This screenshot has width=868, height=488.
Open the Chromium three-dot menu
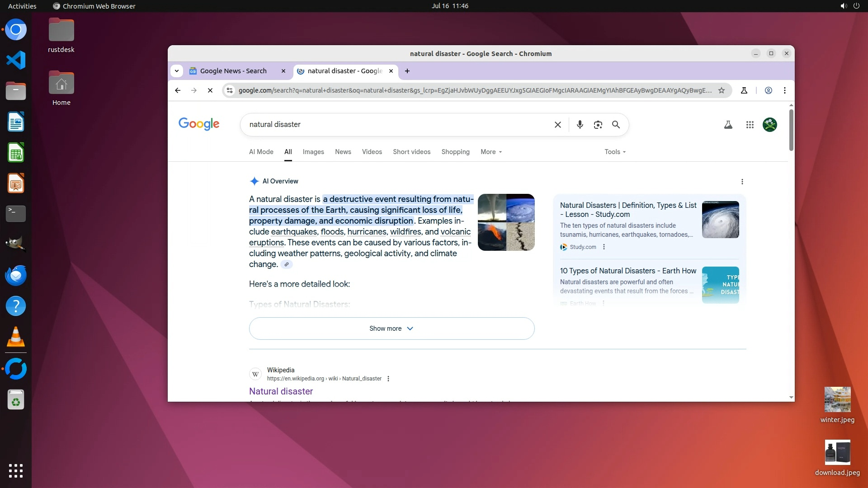pos(785,90)
